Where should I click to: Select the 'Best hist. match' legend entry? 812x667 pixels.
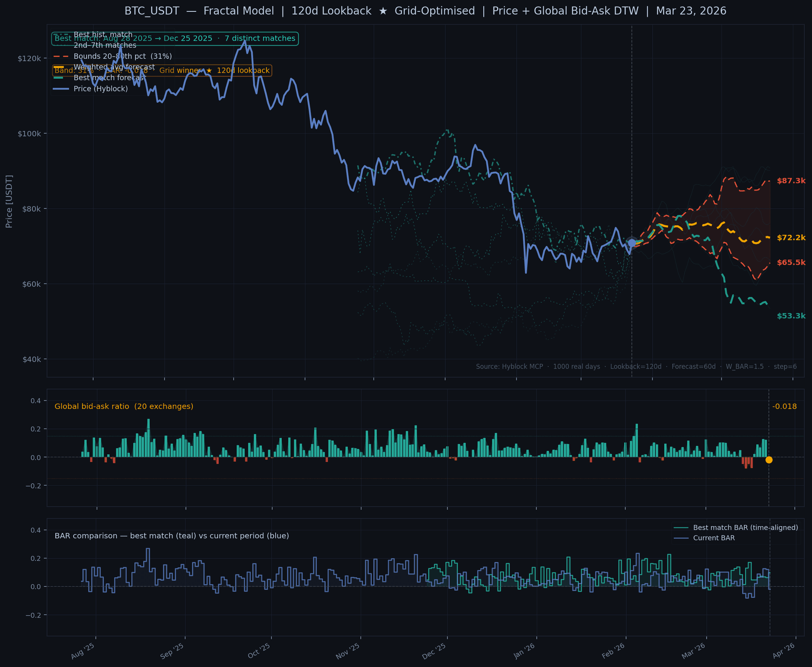coord(93,35)
